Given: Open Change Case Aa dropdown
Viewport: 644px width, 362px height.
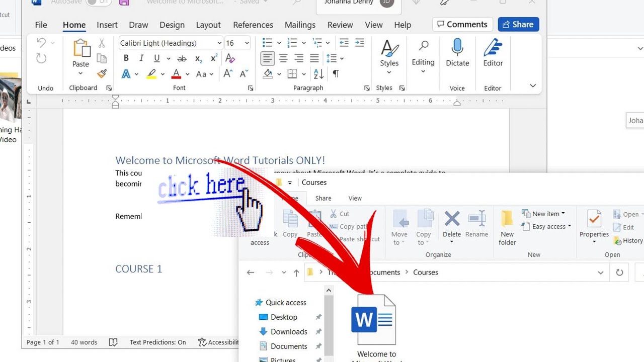Looking at the screenshot, I should coord(205,74).
